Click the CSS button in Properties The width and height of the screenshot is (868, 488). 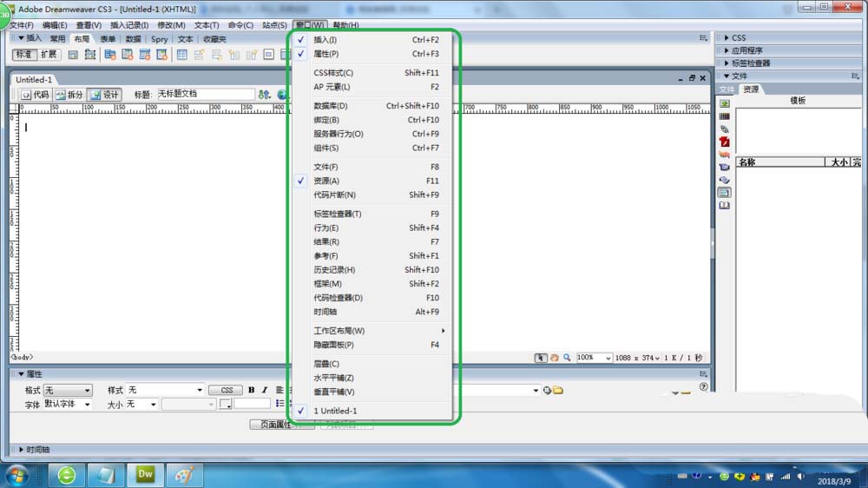tap(227, 391)
